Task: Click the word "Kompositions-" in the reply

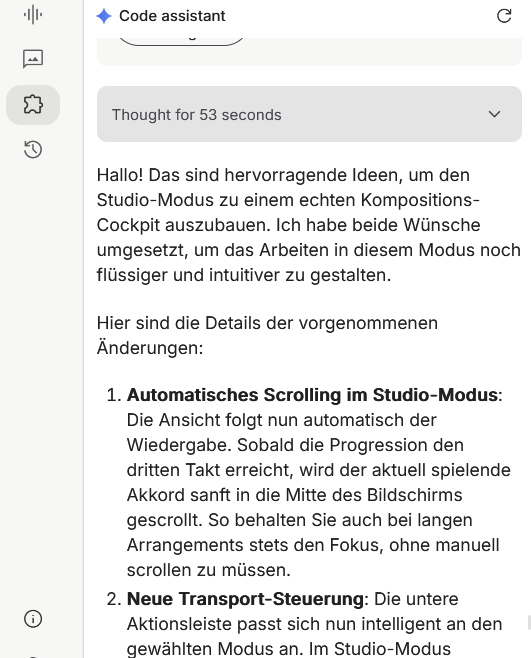Action: (x=420, y=200)
